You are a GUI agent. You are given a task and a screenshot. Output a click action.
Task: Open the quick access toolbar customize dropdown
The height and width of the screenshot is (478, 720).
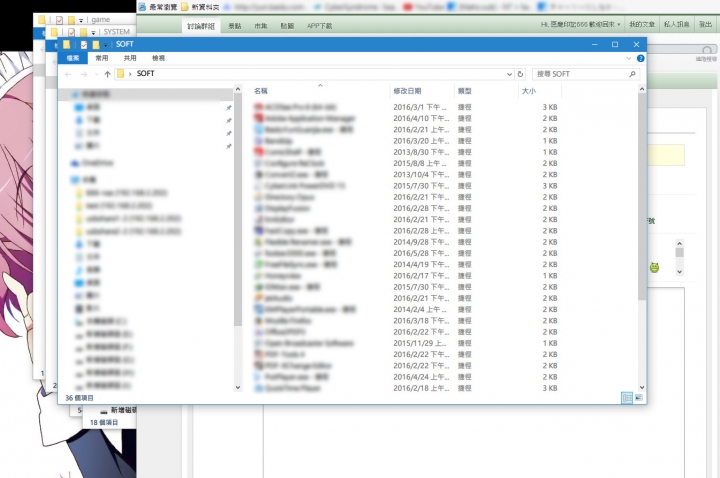[x=106, y=45]
